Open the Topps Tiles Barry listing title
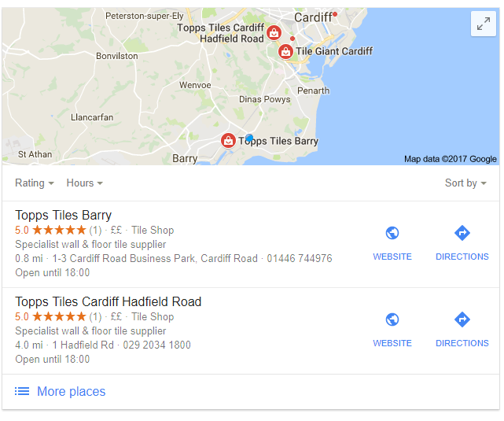 click(64, 215)
